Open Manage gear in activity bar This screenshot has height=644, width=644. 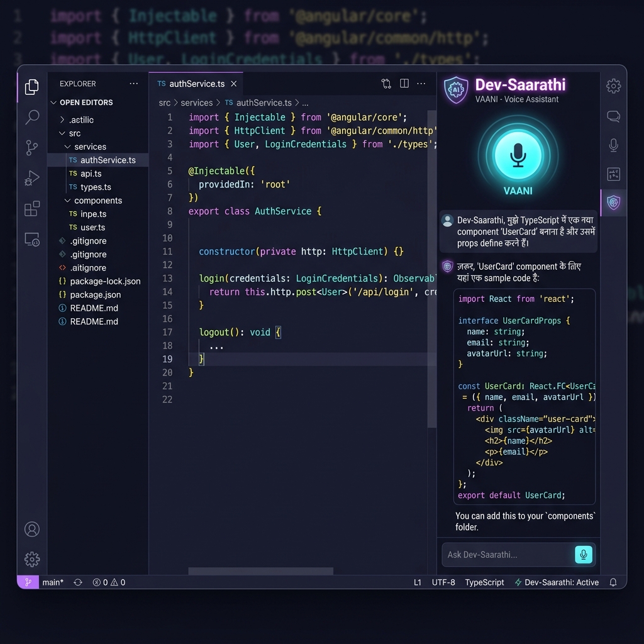[x=32, y=559]
